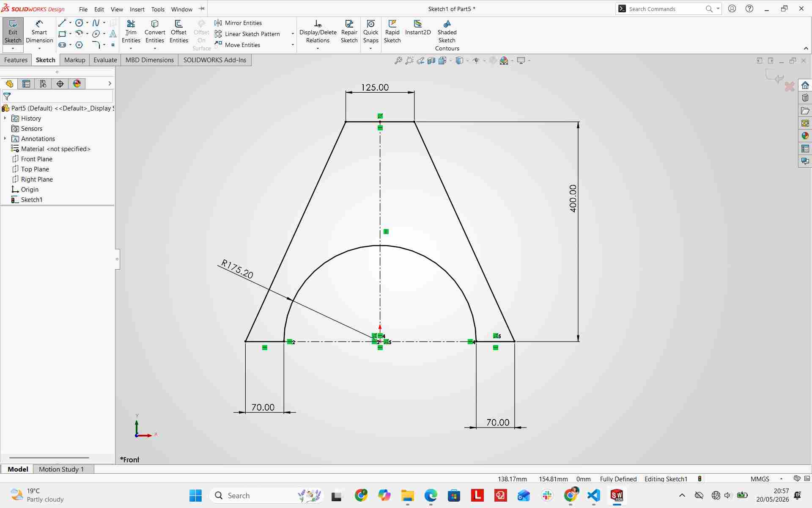Viewport: 812px width, 508px height.
Task: Open the Display/Delete Relations dropdown arrow
Action: [x=318, y=49]
